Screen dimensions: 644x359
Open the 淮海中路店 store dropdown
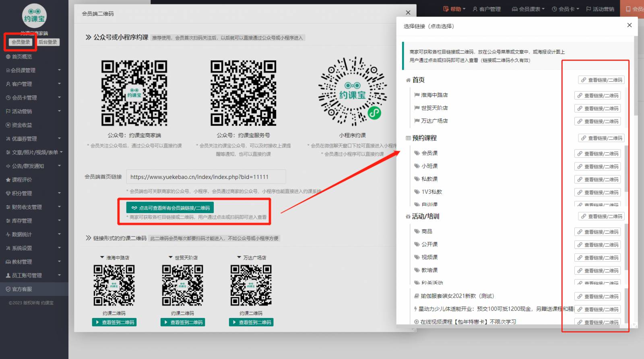(115, 258)
